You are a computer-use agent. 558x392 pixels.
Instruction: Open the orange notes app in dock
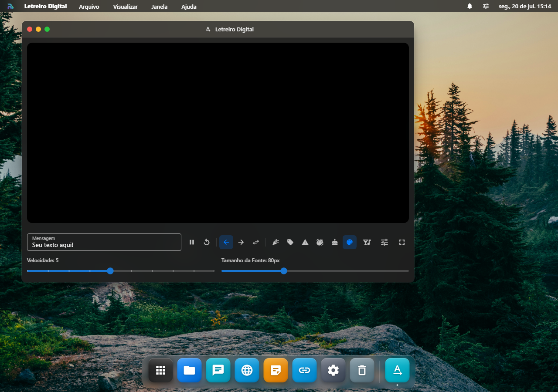[x=276, y=370]
